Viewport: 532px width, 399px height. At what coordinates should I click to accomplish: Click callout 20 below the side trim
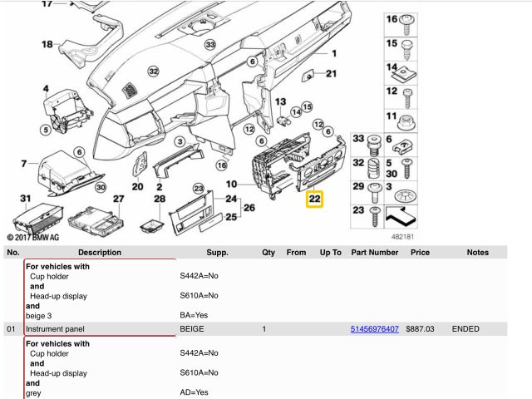(137, 186)
